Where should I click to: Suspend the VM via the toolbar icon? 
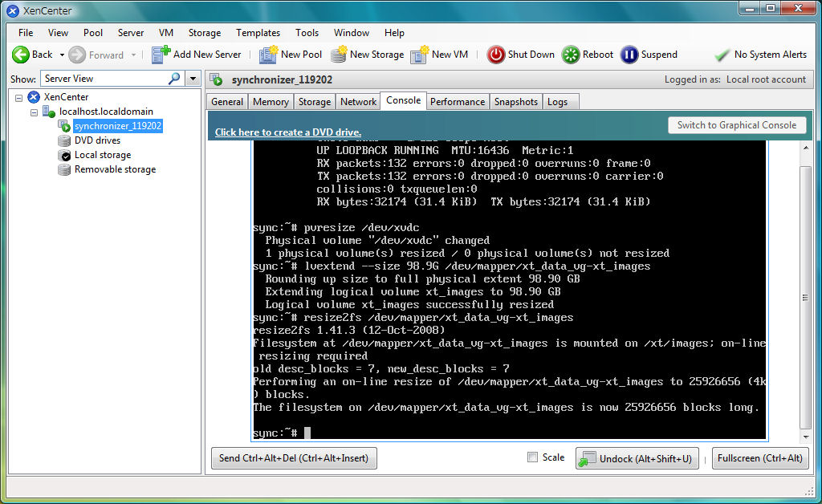tap(629, 55)
